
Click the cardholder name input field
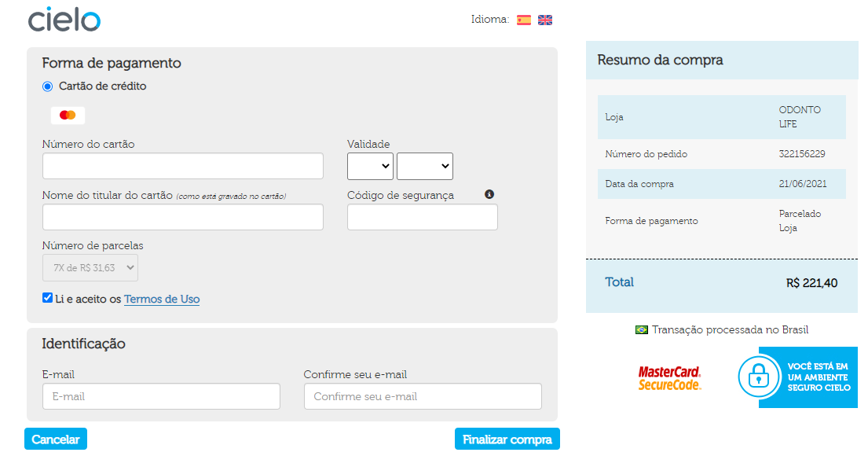click(183, 217)
